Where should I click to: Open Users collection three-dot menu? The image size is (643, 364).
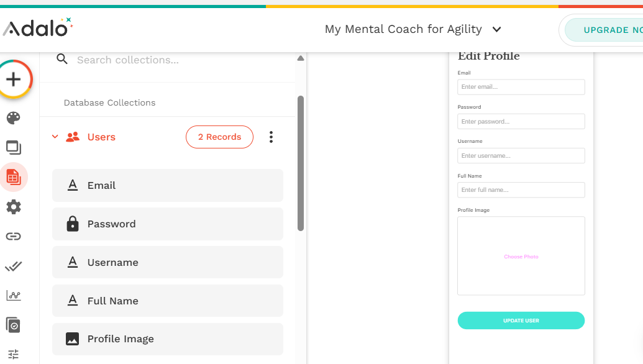coord(271,137)
